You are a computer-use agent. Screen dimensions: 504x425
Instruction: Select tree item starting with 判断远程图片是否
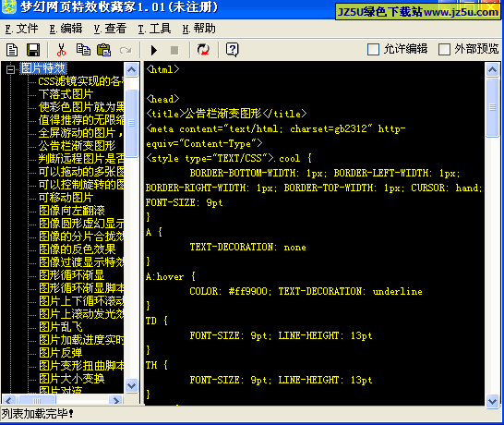point(81,159)
